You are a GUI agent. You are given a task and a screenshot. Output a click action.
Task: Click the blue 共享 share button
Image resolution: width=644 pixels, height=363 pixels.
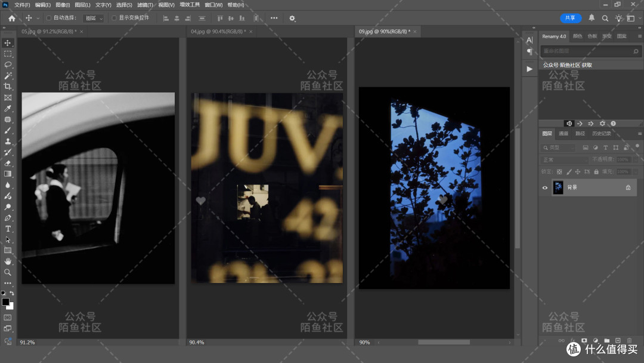571,18
